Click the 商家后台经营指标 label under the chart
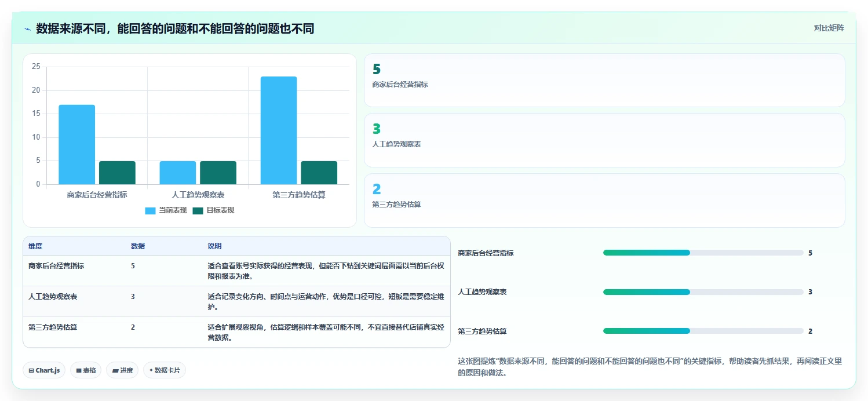This screenshot has width=868, height=401. [x=97, y=195]
